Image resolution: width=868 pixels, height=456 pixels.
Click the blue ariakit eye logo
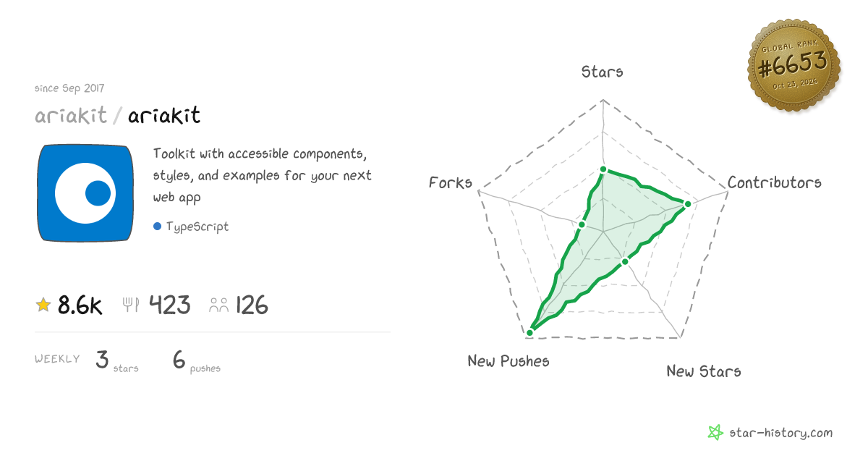(85, 193)
